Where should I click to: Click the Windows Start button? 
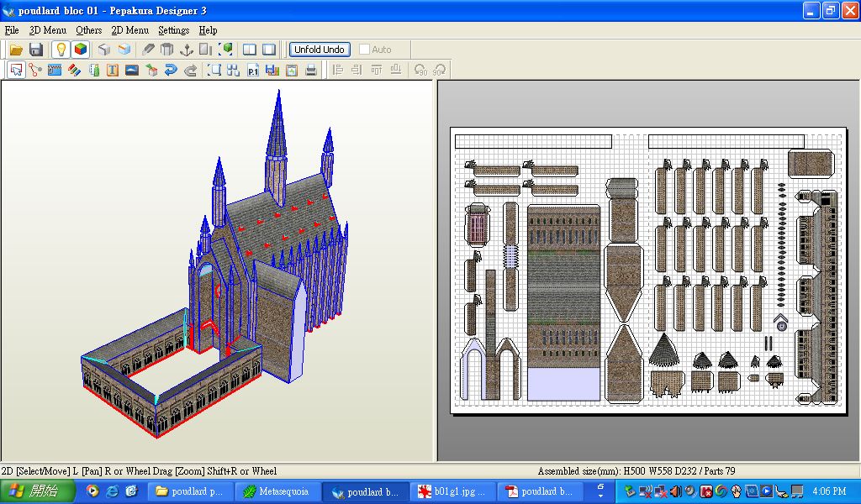pos(37,491)
